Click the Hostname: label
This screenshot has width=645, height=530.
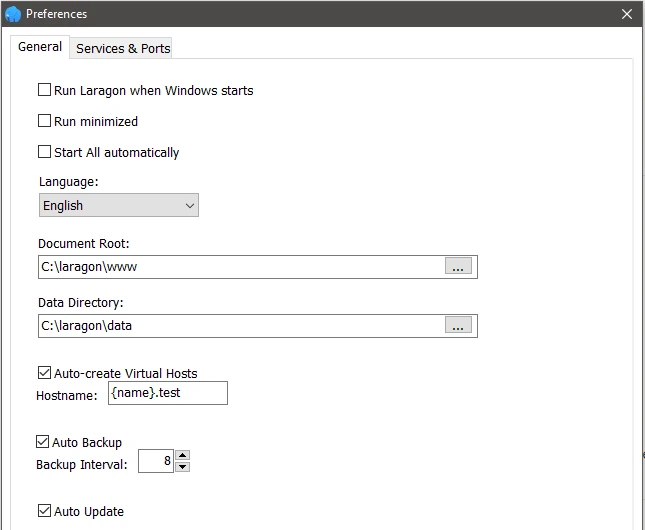tap(67, 395)
